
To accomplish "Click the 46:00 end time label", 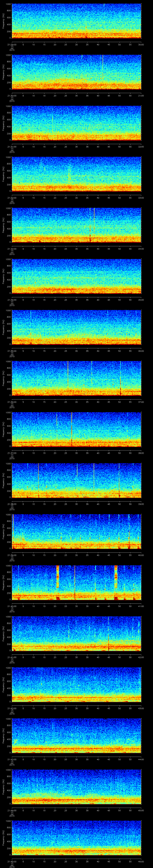I will [141, 861].
